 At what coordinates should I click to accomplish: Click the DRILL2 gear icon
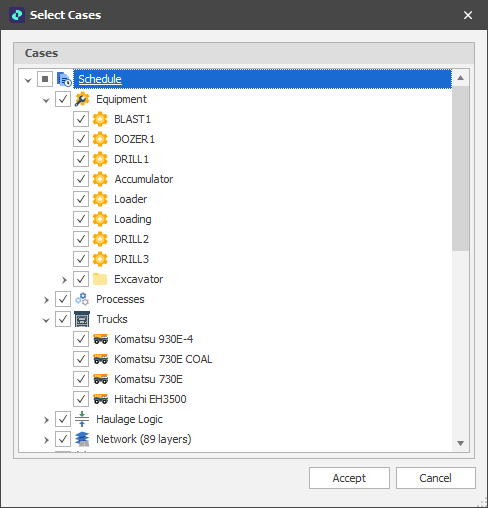tap(100, 239)
